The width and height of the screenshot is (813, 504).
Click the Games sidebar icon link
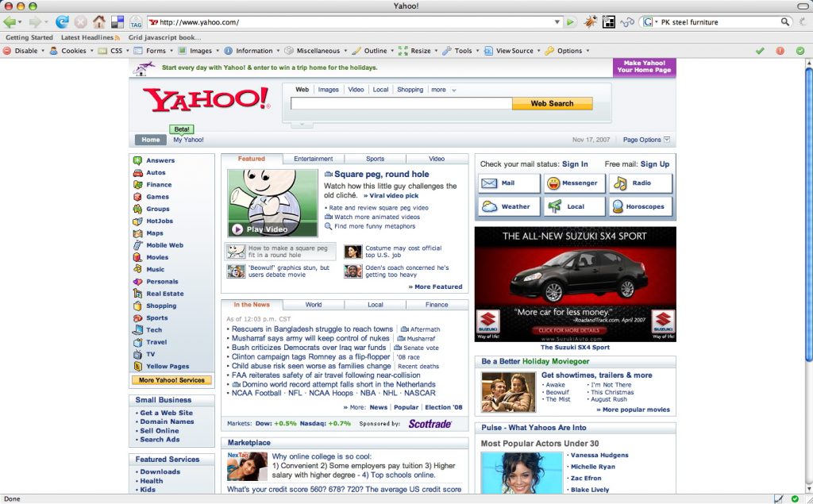pos(137,197)
